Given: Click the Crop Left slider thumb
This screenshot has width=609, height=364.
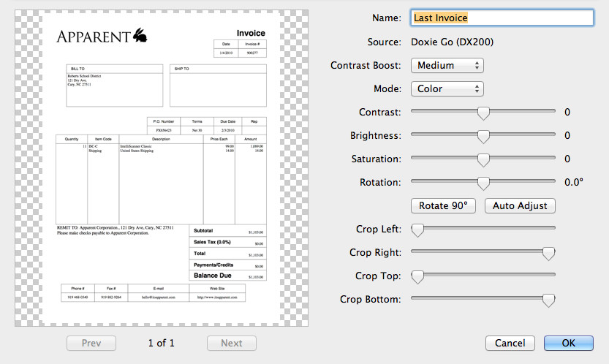Looking at the screenshot, I should click(417, 230).
